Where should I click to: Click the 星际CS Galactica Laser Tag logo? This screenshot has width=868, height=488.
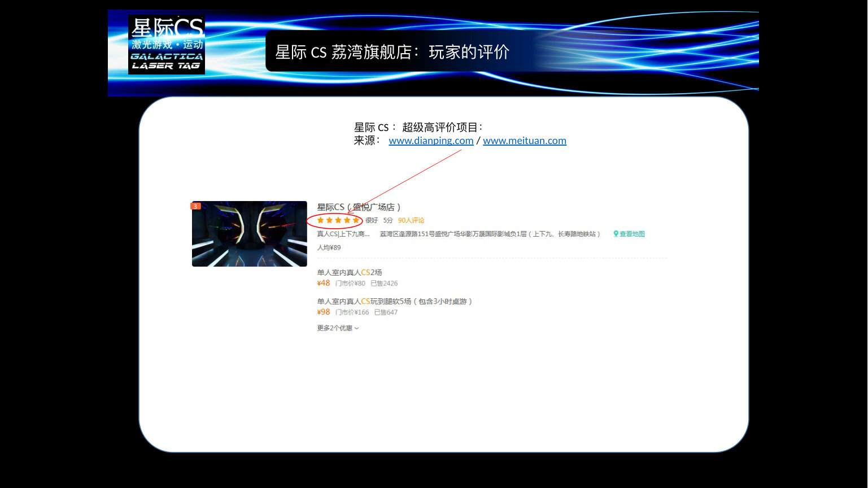coord(167,45)
